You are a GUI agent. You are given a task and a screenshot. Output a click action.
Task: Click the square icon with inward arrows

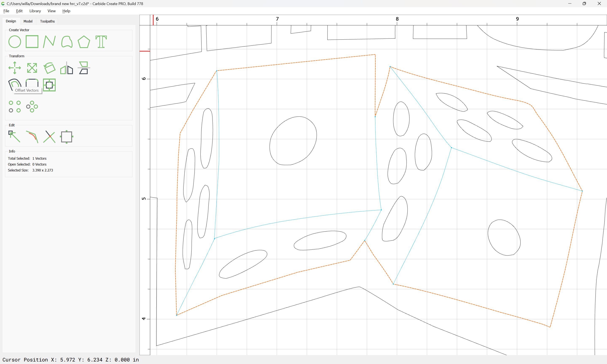[49, 85]
